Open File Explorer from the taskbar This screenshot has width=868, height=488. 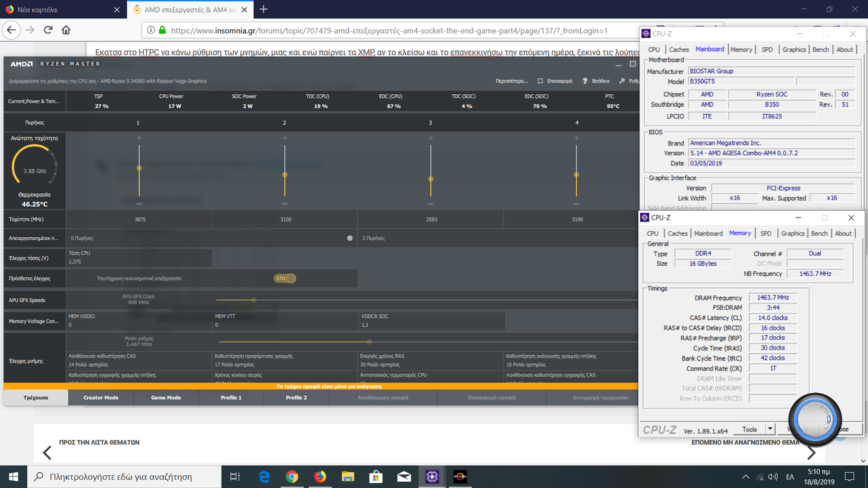click(x=347, y=476)
